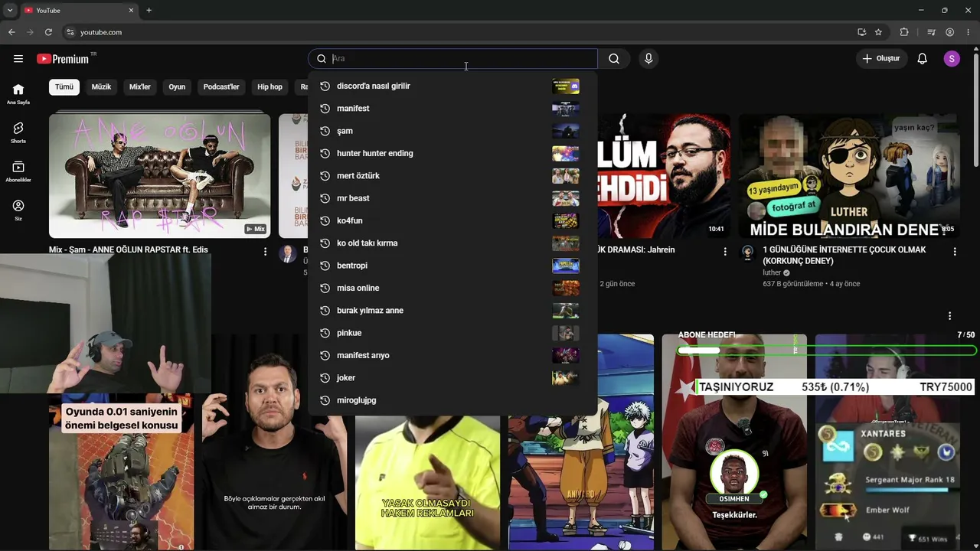
Task: Open the 1 Günlüğüne İnternette Çocuk Olmak title
Action: tap(844, 255)
